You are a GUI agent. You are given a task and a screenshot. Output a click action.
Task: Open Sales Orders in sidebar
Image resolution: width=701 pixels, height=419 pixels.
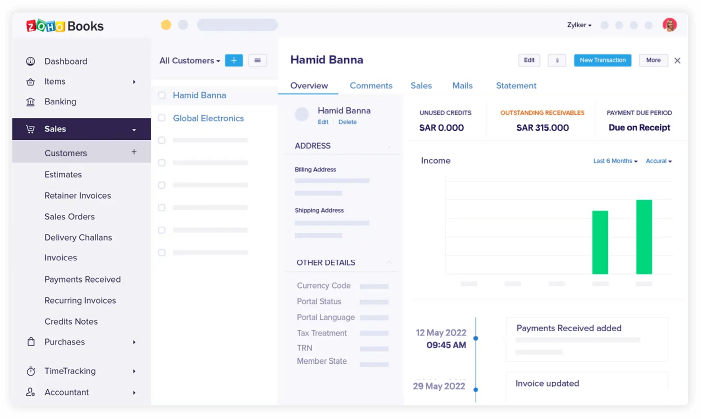coord(69,216)
